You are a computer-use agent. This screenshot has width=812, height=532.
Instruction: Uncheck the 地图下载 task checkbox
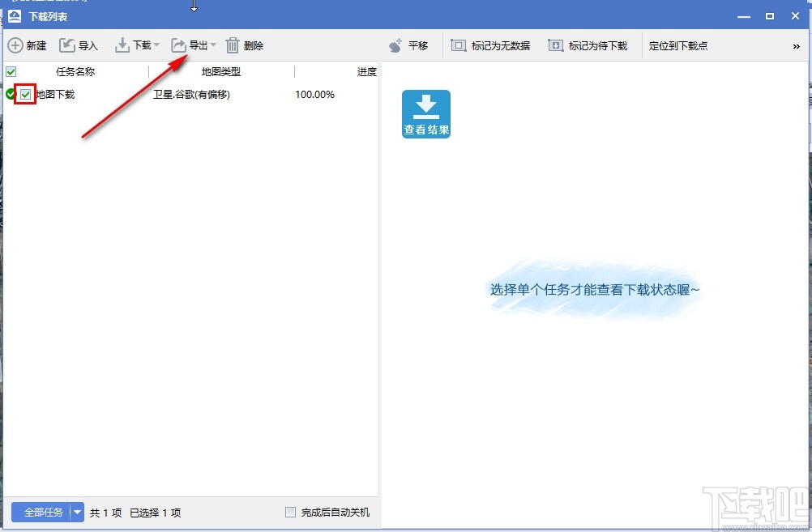(24, 94)
